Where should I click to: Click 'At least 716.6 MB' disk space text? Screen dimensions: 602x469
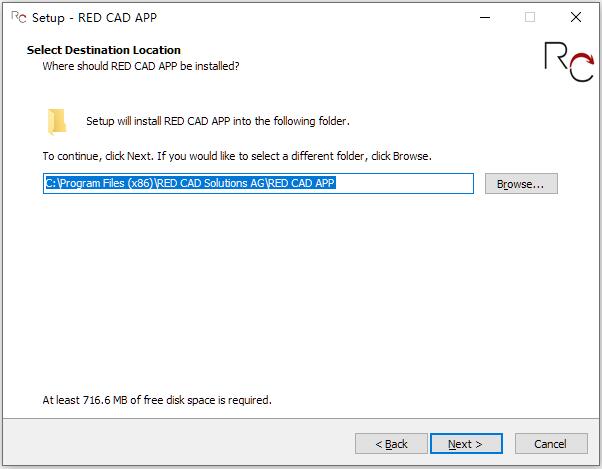coord(157,400)
